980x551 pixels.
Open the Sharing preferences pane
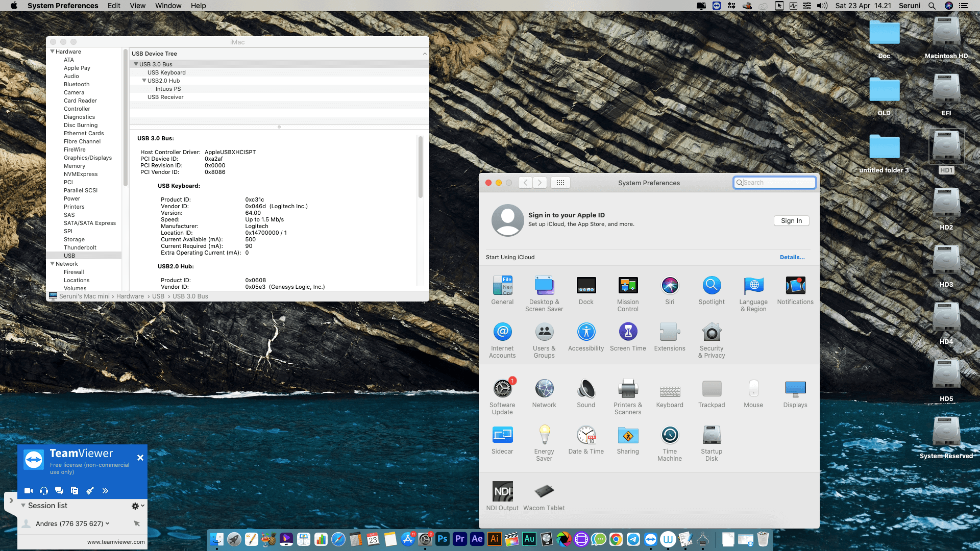(x=628, y=440)
